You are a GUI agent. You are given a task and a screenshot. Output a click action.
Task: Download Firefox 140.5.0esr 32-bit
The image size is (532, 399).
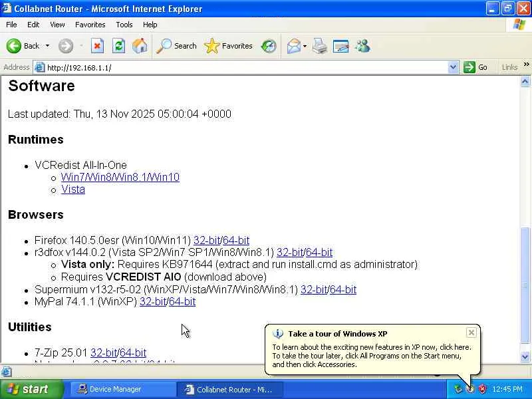tap(207, 240)
